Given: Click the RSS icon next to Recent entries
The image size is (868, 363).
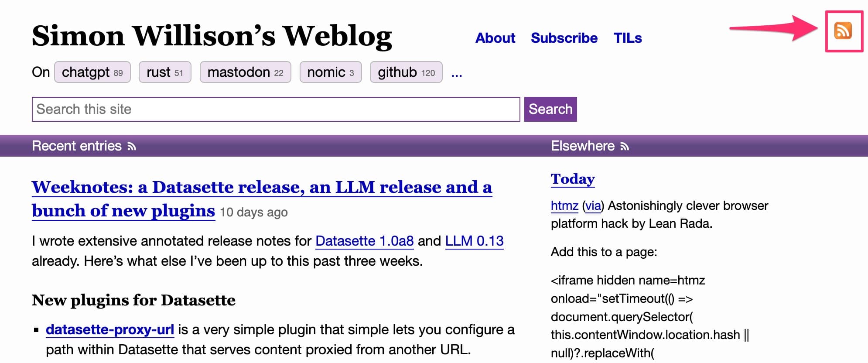Looking at the screenshot, I should pyautogui.click(x=131, y=147).
